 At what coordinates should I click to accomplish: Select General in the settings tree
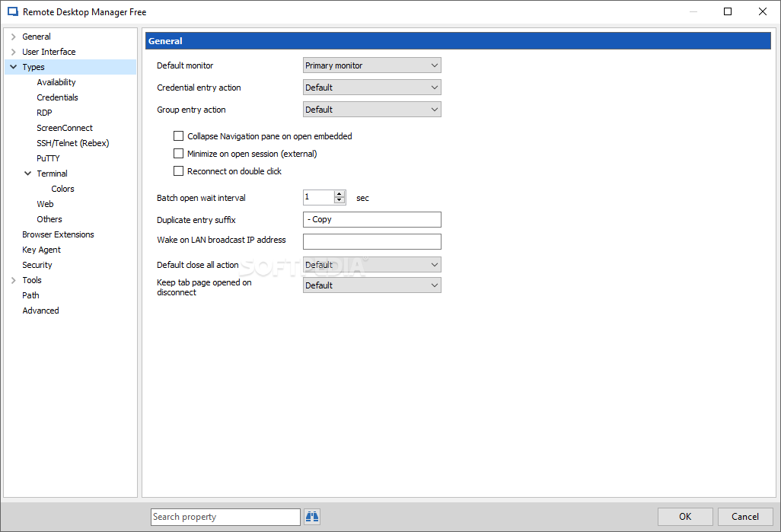pos(37,37)
